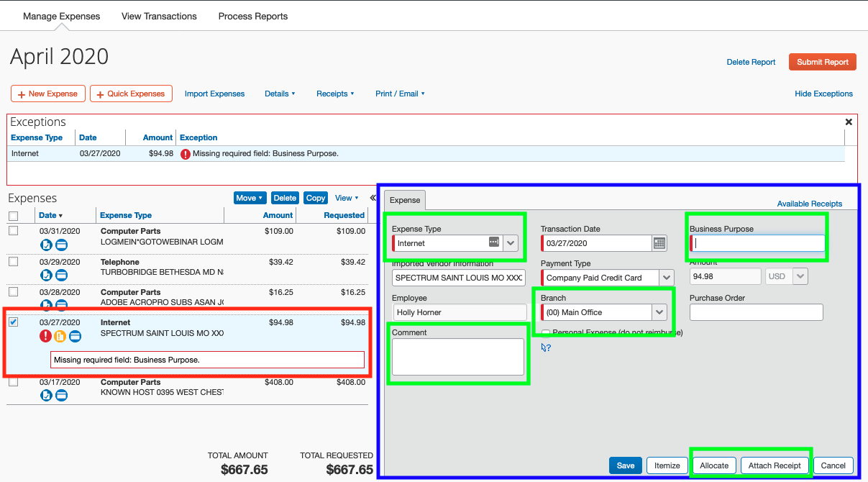
Task: Expand the Expense Type dropdown arrow
Action: coord(511,243)
